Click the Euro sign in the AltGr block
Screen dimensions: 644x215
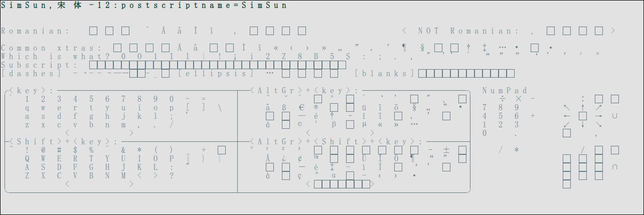301,107
